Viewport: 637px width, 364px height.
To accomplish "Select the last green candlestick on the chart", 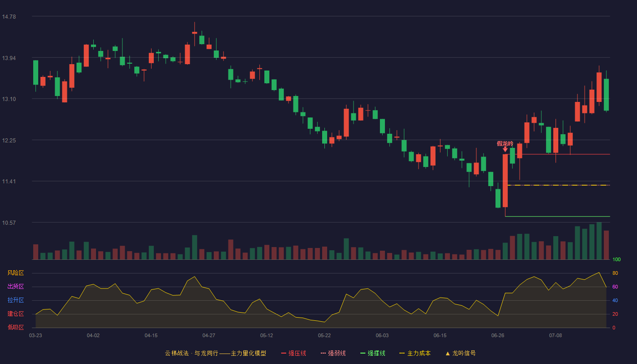I will [x=606, y=95].
